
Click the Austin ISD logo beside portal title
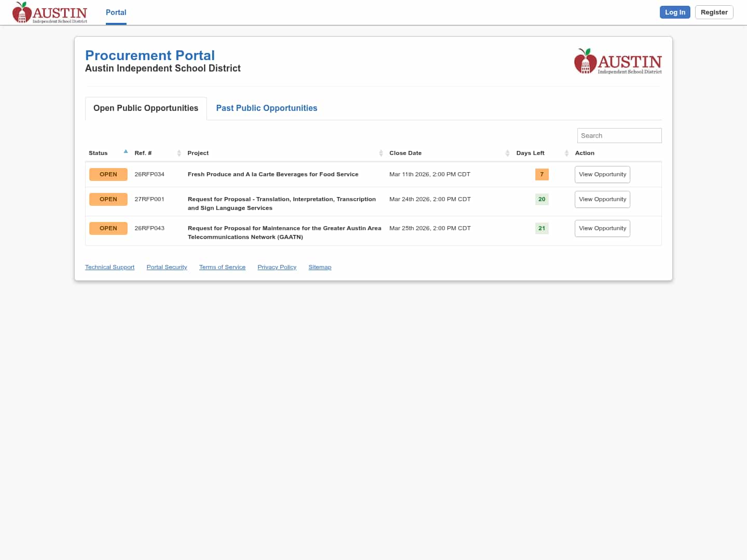(617, 62)
